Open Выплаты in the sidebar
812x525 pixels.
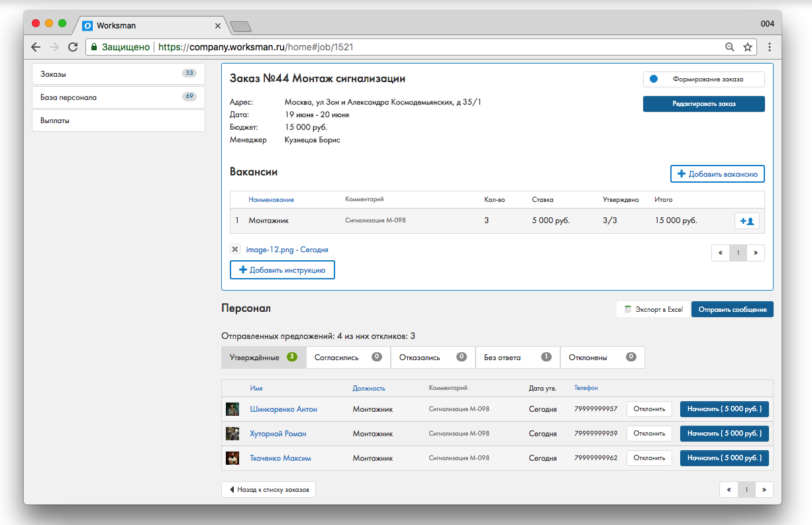tap(119, 120)
